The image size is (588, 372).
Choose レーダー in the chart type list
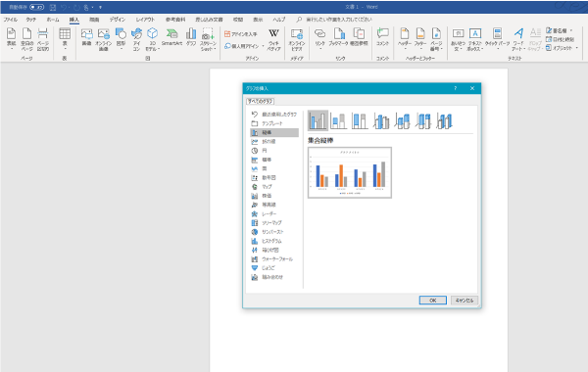[274, 213]
